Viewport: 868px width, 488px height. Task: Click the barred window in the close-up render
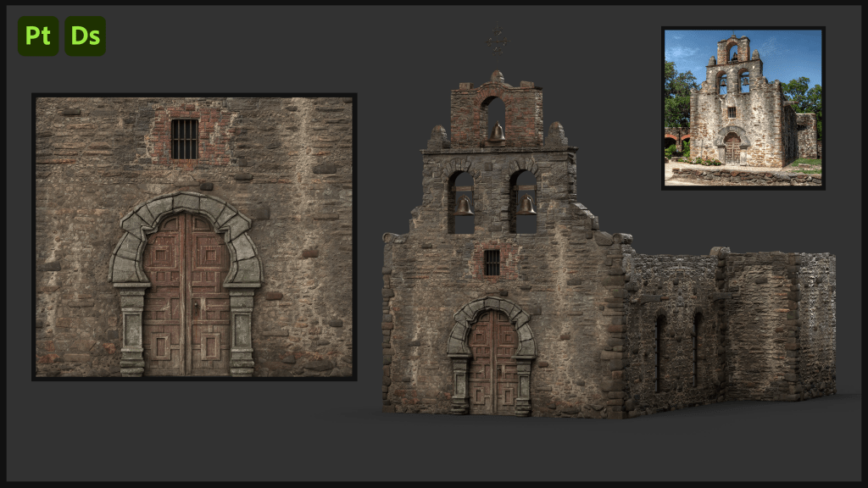point(184,139)
